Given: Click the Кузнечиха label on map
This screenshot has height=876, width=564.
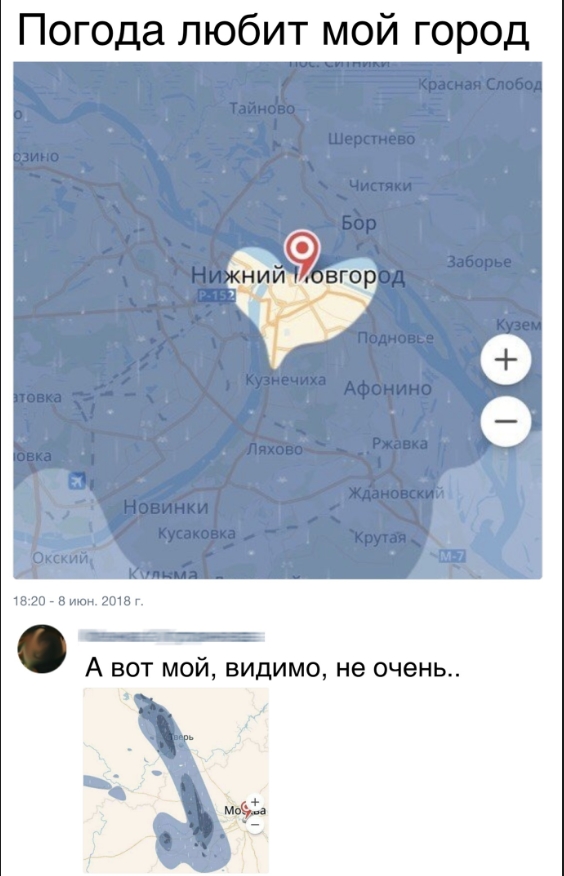Looking at the screenshot, I should click(286, 380).
